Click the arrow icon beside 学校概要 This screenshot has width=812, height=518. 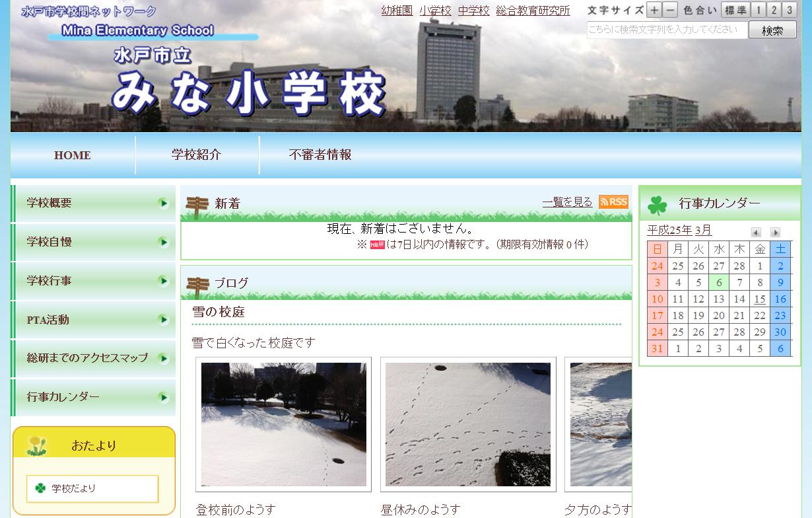tap(163, 203)
